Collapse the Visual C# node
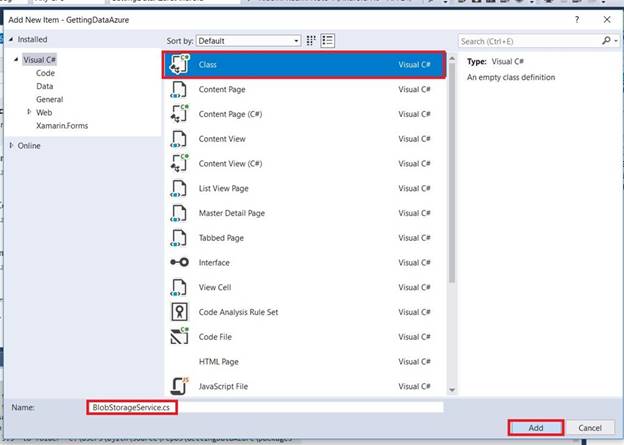 pyautogui.click(x=16, y=60)
